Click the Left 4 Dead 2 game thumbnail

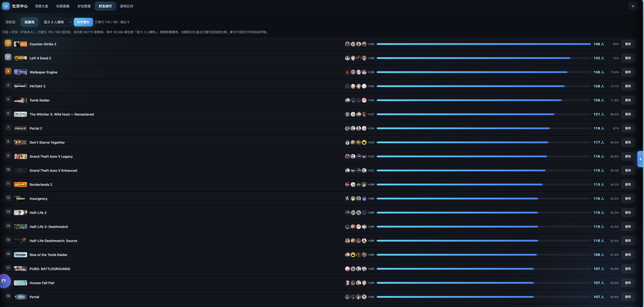coord(21,58)
